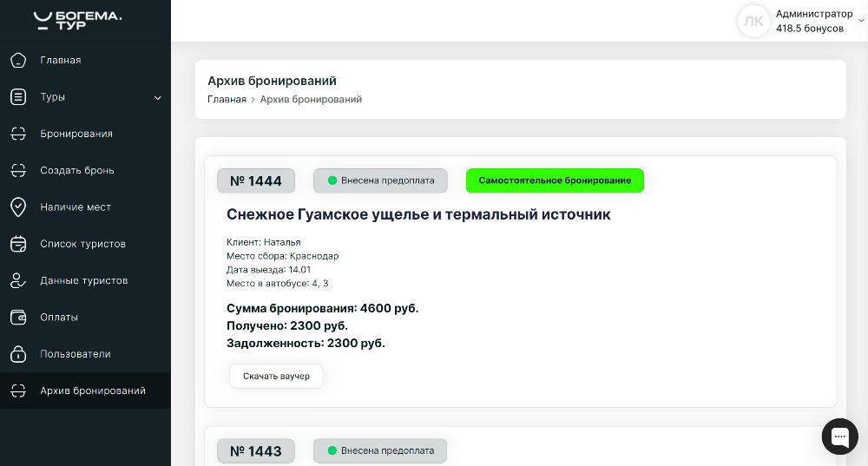Click the lock icon beside Пользователи
The height and width of the screenshot is (466, 868).
point(18,354)
